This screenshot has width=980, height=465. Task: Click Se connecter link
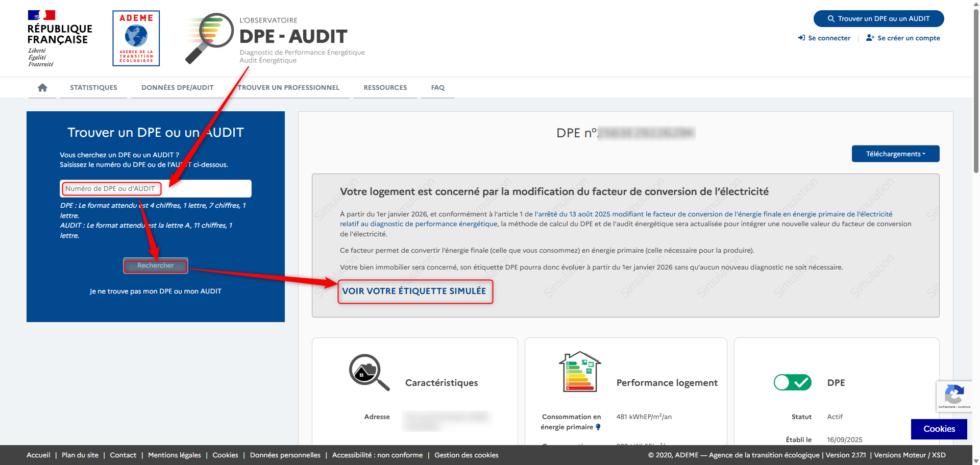[x=824, y=38]
